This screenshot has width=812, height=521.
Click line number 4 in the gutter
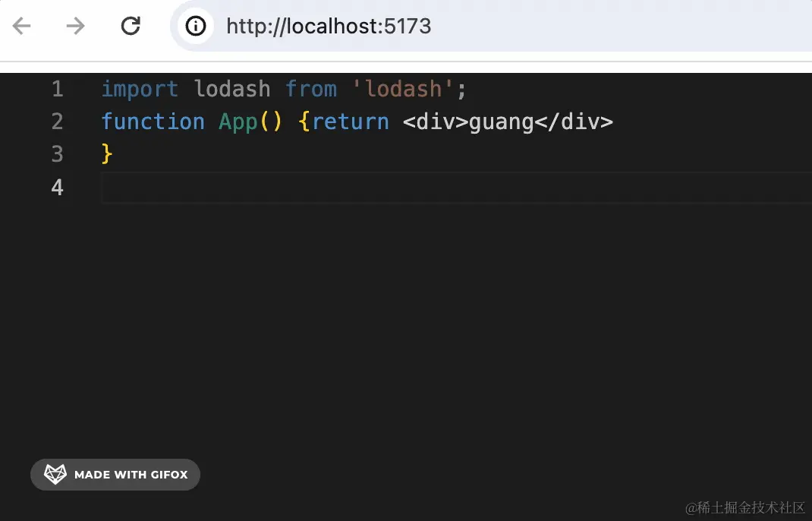coord(58,187)
